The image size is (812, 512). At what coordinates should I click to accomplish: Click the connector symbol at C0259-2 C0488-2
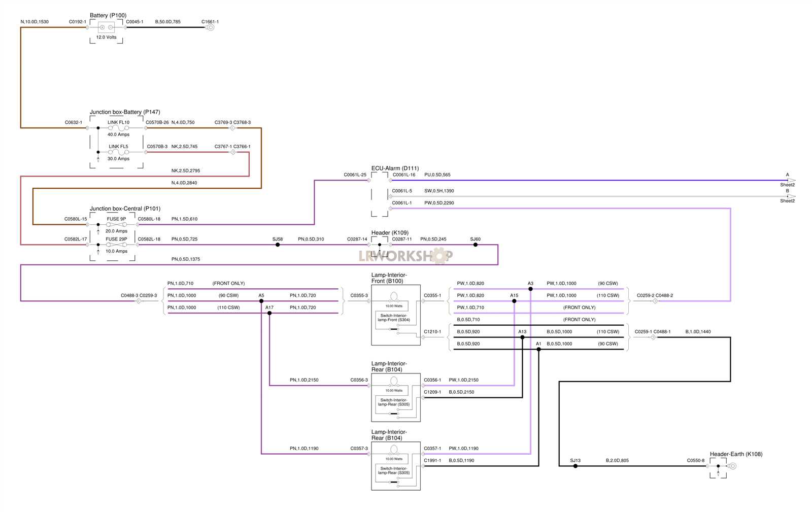click(655, 301)
